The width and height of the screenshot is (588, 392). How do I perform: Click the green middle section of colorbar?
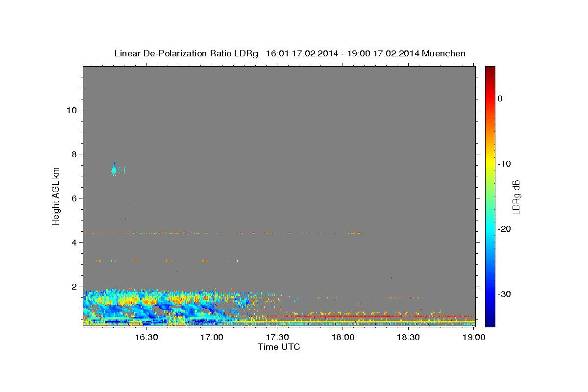pyautogui.click(x=490, y=196)
